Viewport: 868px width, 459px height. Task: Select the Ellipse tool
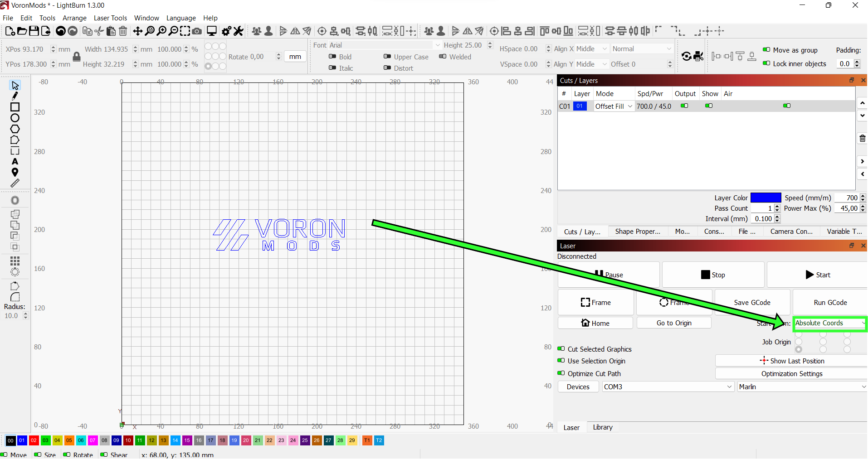(x=15, y=118)
